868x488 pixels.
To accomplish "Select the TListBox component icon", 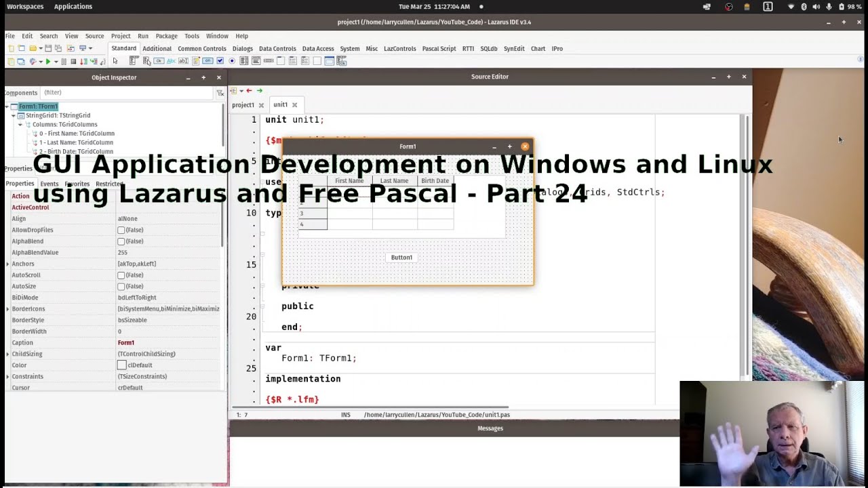I will (244, 61).
